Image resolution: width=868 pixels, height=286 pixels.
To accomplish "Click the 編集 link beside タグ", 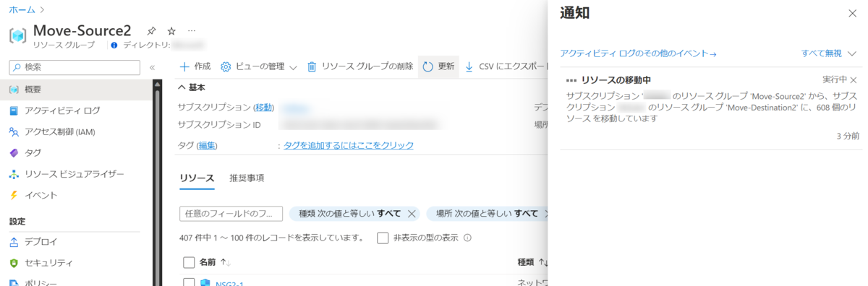I will (208, 145).
